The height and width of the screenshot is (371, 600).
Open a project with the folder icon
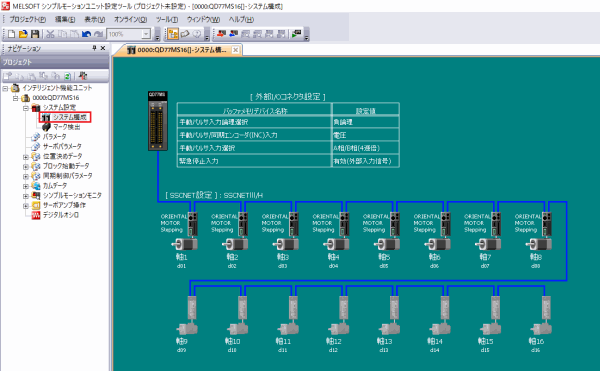pyautogui.click(x=23, y=34)
